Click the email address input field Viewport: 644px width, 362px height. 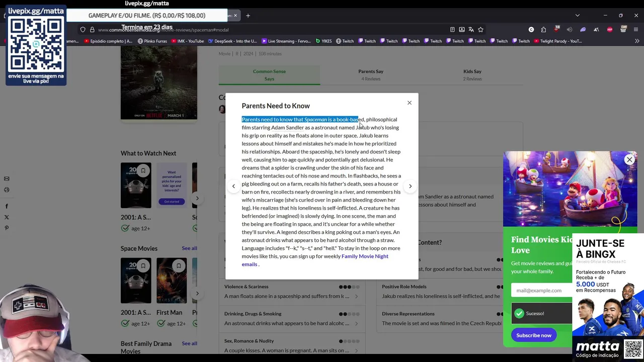coord(541,290)
